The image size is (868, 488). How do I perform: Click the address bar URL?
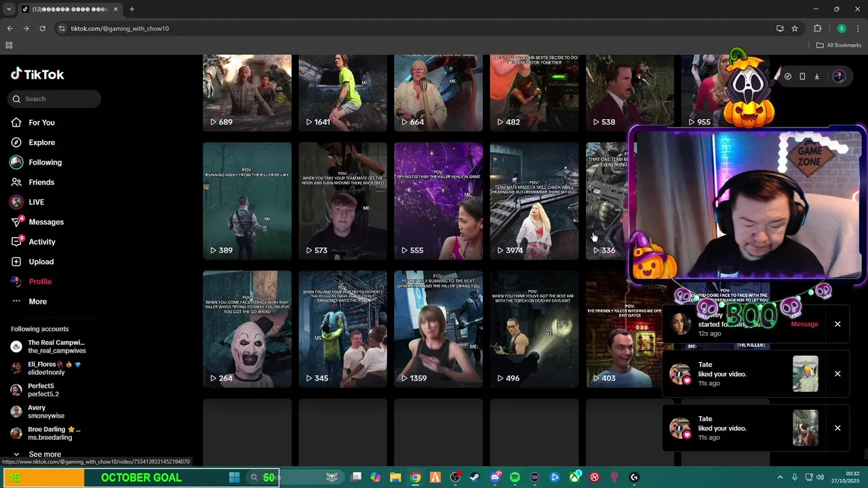pyautogui.click(x=120, y=28)
